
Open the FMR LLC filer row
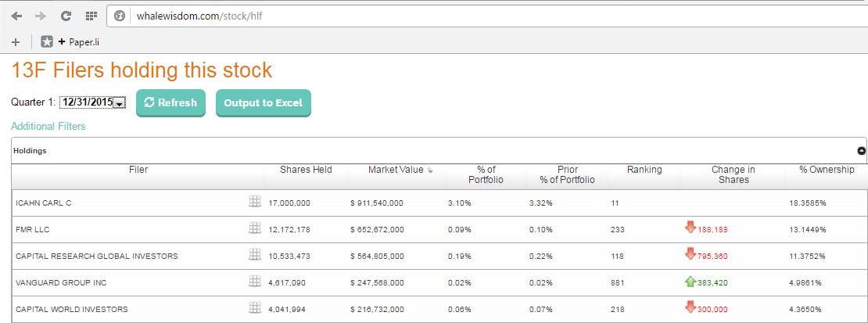pyautogui.click(x=33, y=229)
